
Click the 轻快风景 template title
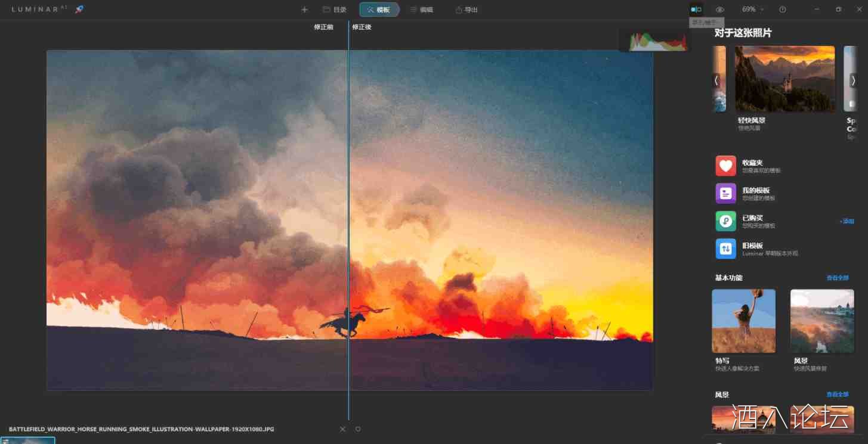pyautogui.click(x=751, y=120)
